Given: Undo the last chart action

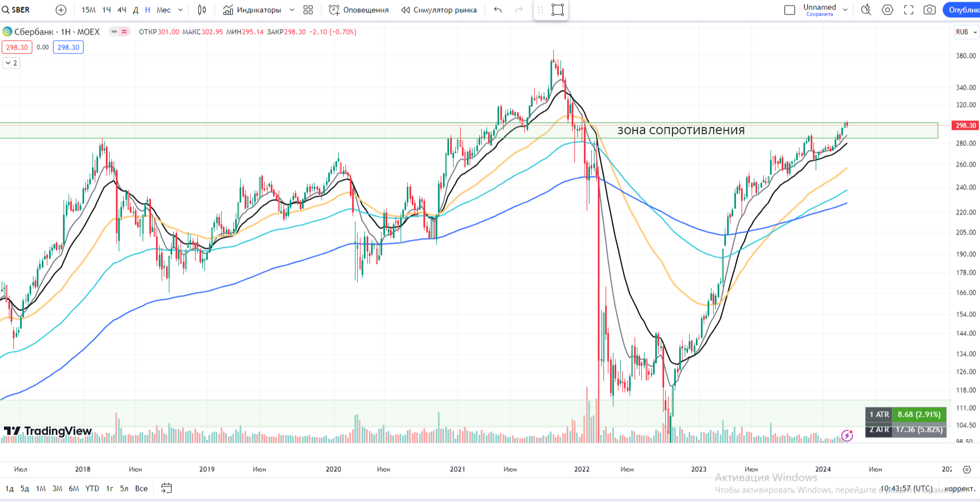Looking at the screenshot, I should [498, 10].
